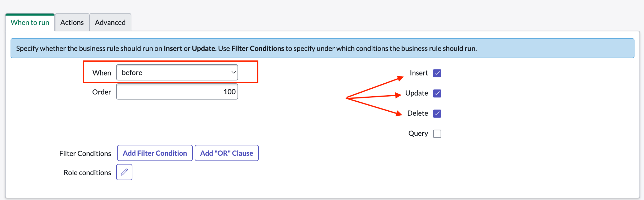Screen dimensions: 644x200
Task: Click the Filter Conditions label
Action: tap(85, 153)
